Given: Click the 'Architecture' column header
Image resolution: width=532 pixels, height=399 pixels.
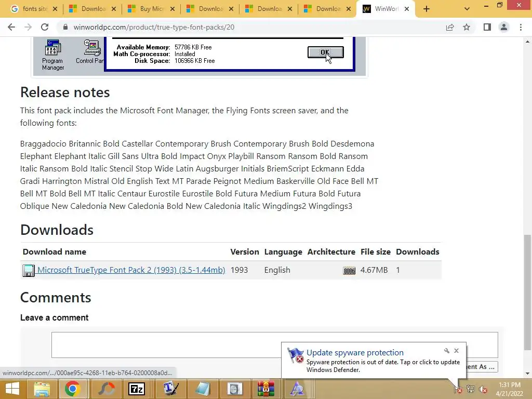Looking at the screenshot, I should point(331,252).
